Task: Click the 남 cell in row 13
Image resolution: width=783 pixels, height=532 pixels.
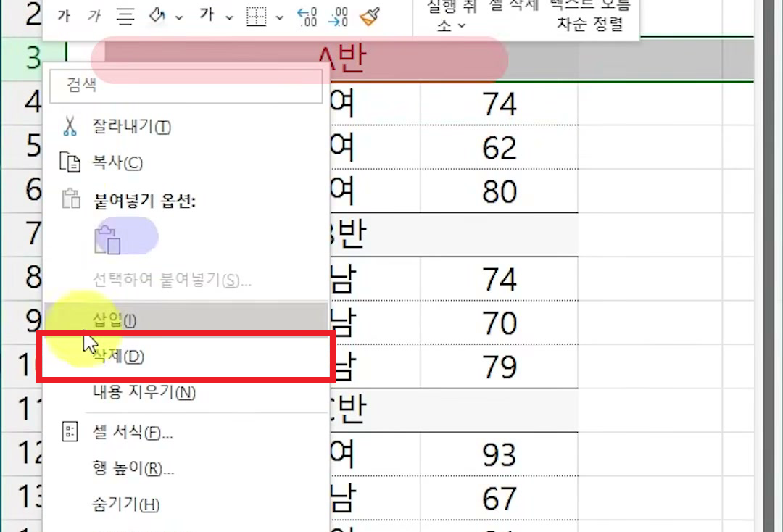Action: click(375, 499)
